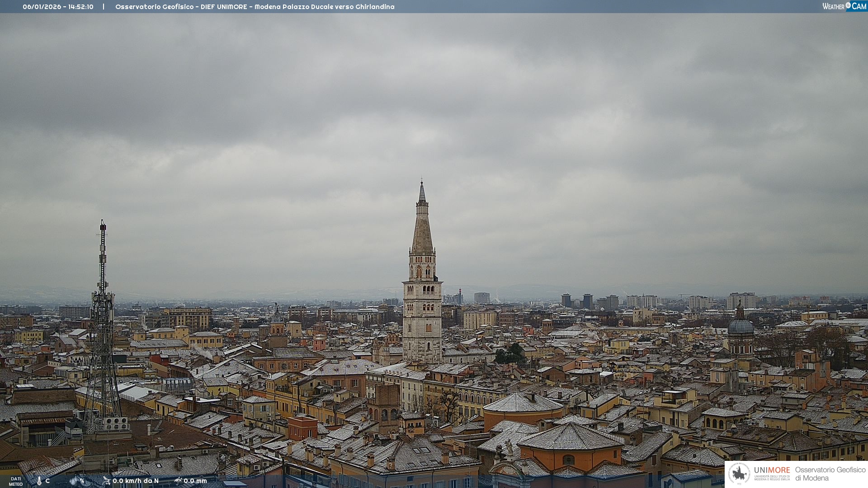Open the DATI METEO label
The height and width of the screenshot is (488, 868).
[x=16, y=481]
